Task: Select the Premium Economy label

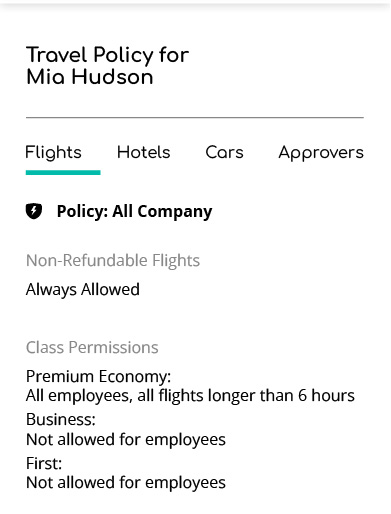Action: pos(98,376)
